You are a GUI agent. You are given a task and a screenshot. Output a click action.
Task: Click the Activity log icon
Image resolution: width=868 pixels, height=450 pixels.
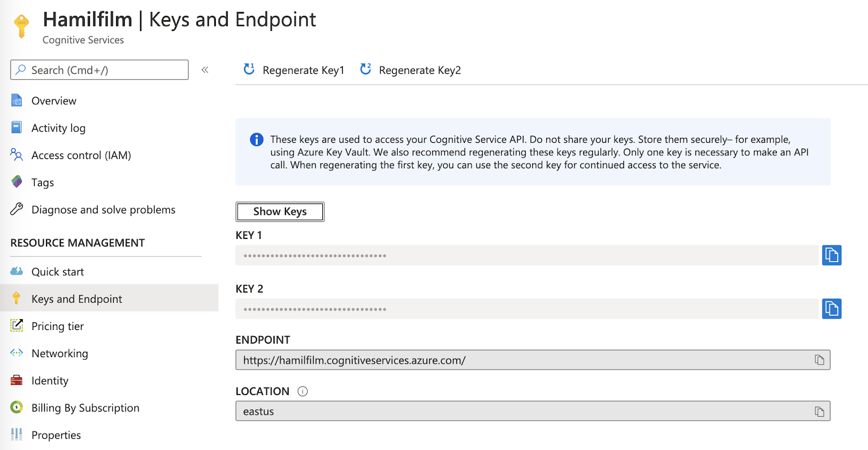17,128
